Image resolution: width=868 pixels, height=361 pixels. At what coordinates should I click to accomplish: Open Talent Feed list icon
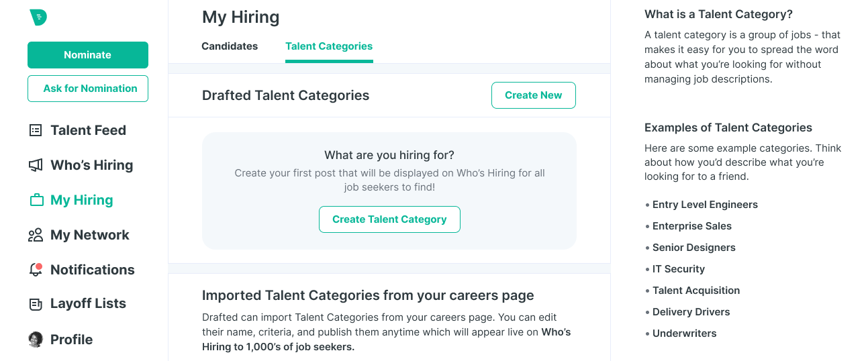(x=36, y=130)
